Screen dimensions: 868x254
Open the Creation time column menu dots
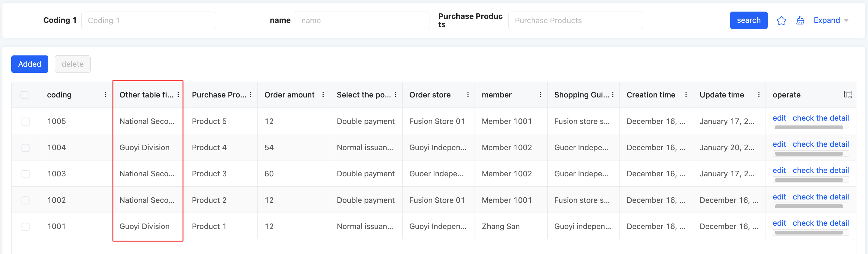[686, 94]
